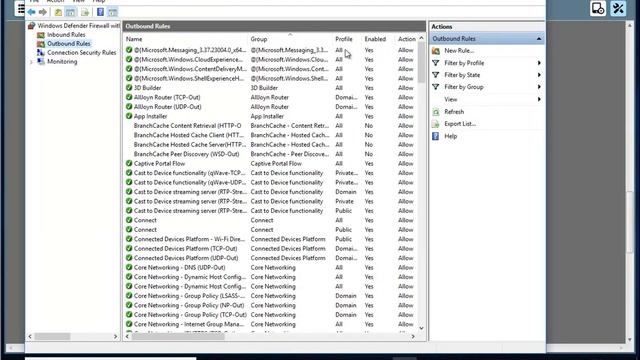The height and width of the screenshot is (360, 640).
Task: Sort by the Group column header
Action: pos(259,39)
